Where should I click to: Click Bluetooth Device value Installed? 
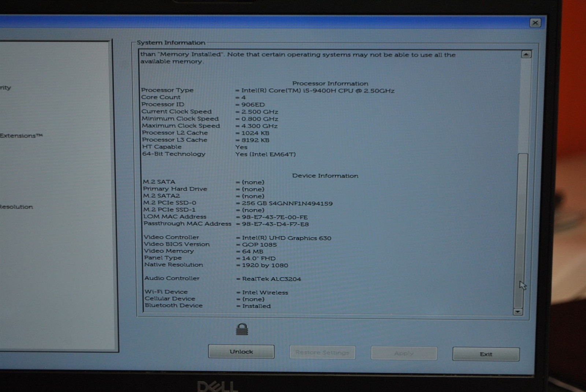pyautogui.click(x=256, y=306)
